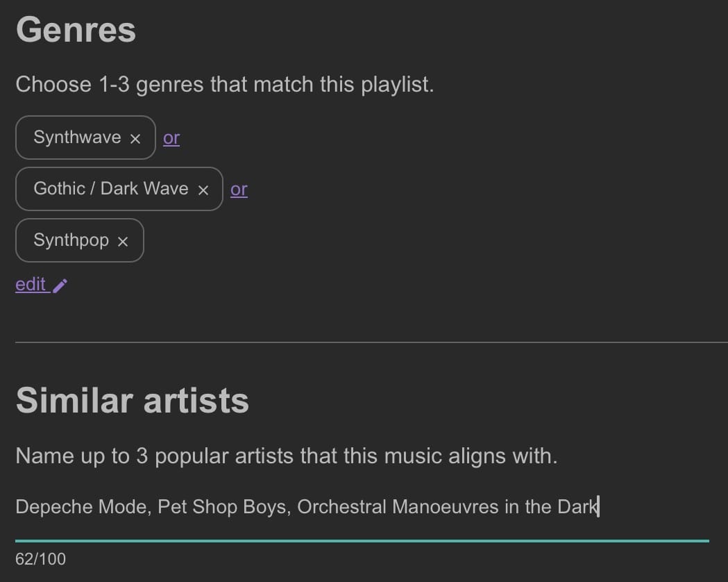Click the "or" link after Gothic / Dark Wave
This screenshot has width=728, height=582.
tap(239, 189)
